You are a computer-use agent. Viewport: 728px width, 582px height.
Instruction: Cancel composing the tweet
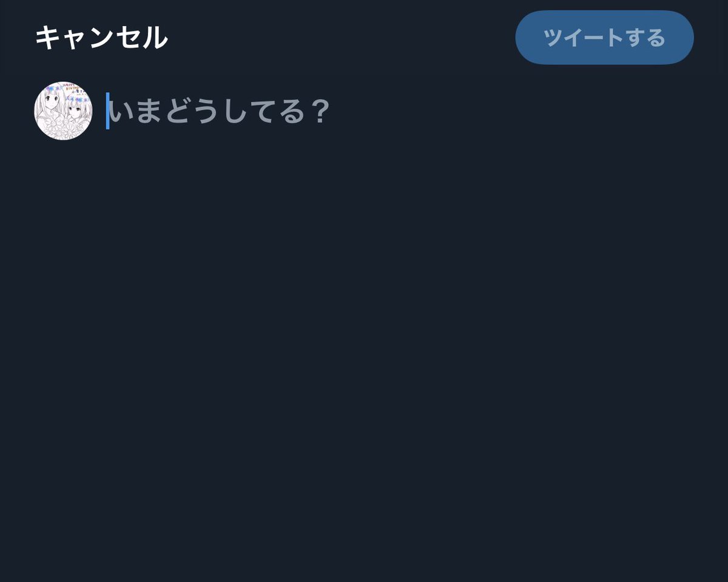tap(101, 38)
